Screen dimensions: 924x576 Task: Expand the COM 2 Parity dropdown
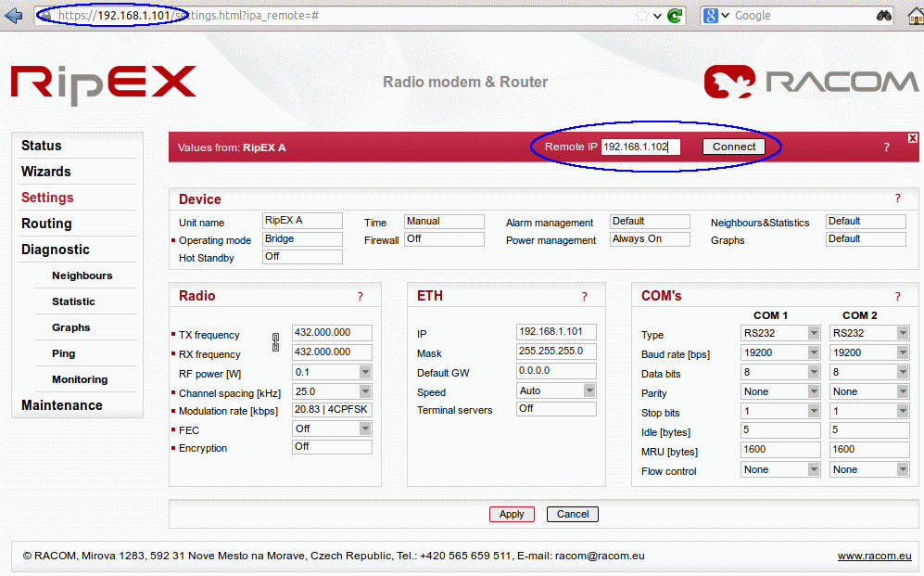coord(903,390)
